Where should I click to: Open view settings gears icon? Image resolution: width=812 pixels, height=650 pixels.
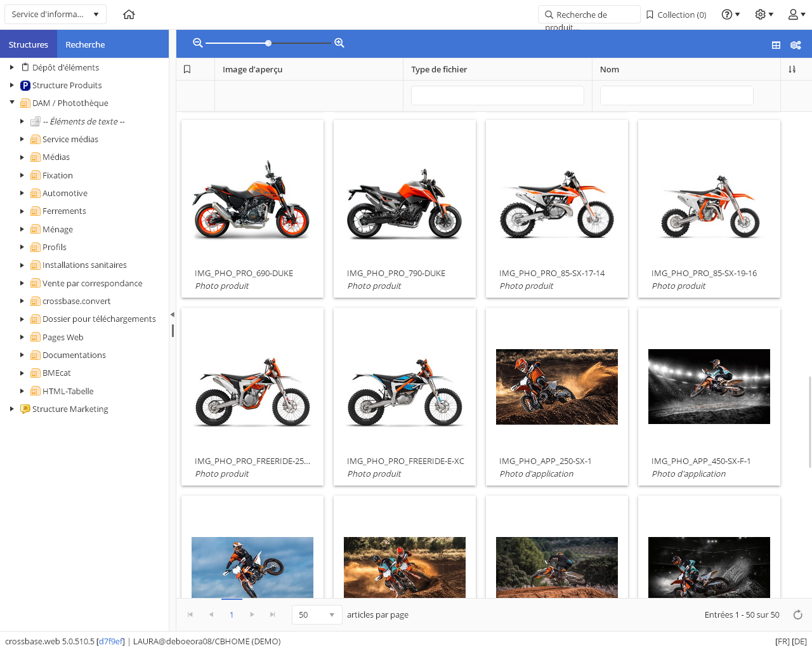point(796,45)
